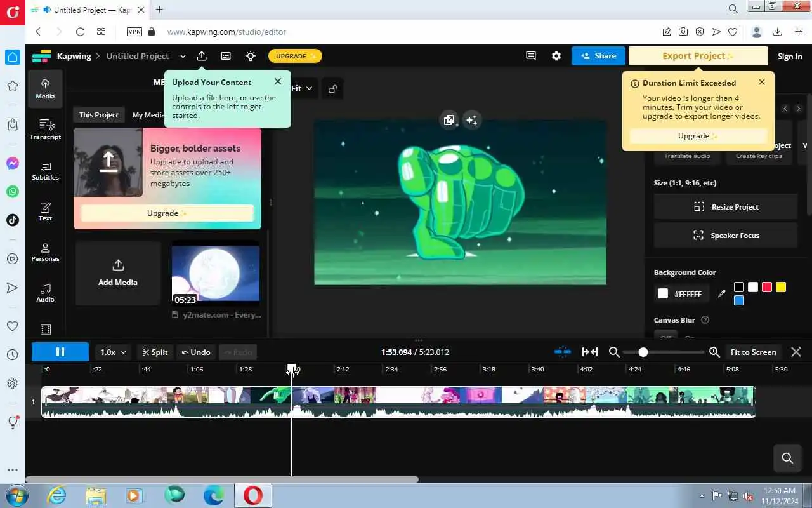Open the Subtitles tool
Viewport: 812px width, 508px height.
click(x=45, y=171)
